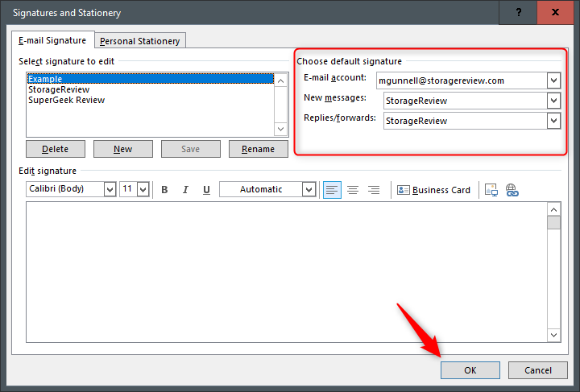
Task: Click the Replies/forwards StorageReview value
Action: (x=466, y=121)
